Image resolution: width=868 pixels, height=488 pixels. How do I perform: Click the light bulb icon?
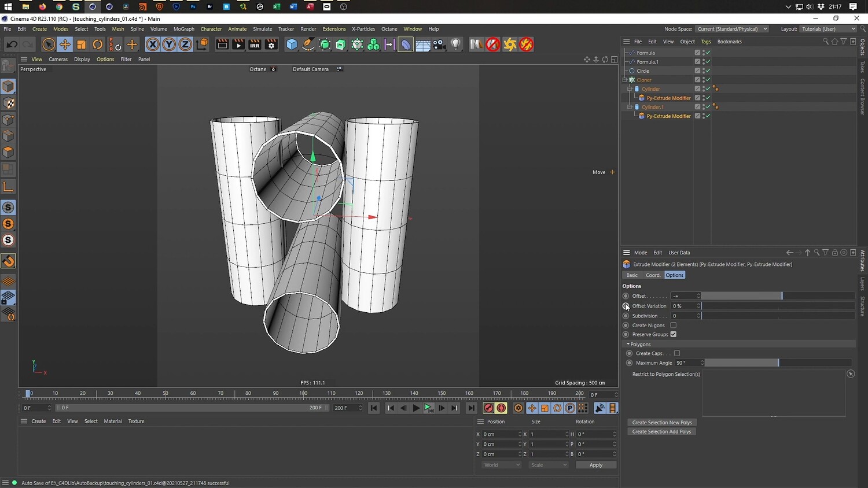(456, 45)
